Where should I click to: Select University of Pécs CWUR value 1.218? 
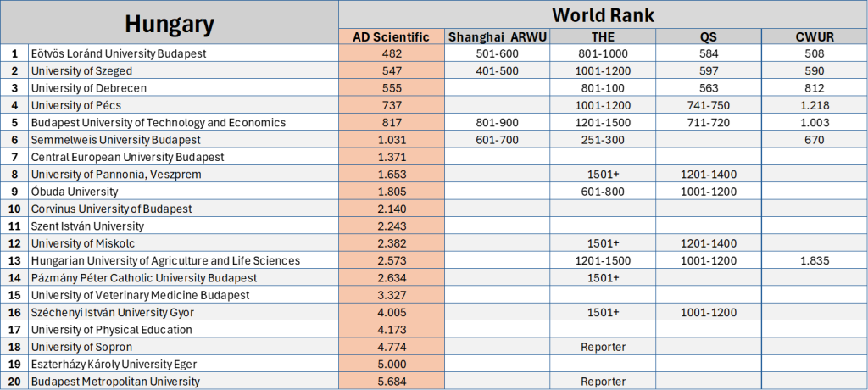815,105
